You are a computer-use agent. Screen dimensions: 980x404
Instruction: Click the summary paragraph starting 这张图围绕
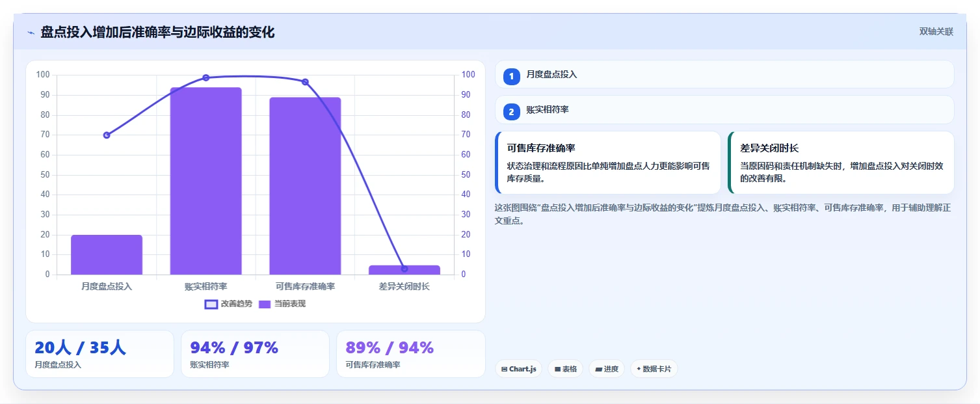tap(723, 214)
